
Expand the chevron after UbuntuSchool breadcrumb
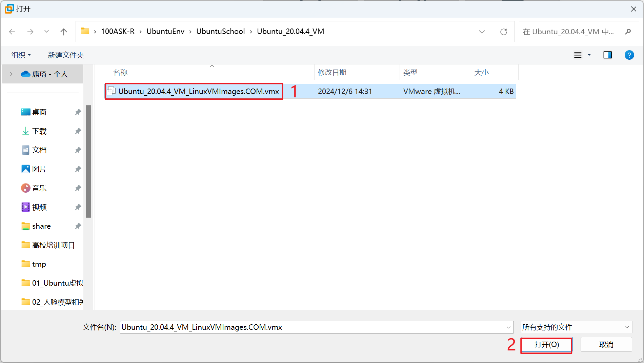251,32
